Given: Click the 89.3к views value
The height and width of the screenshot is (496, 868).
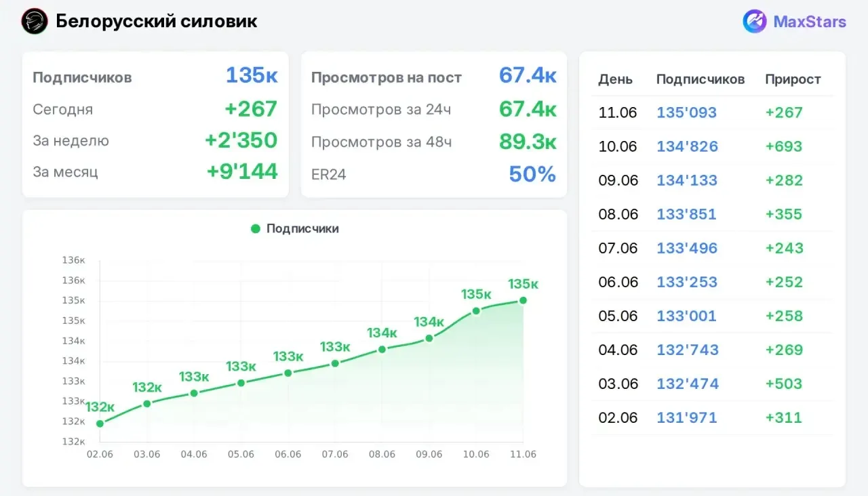Looking at the screenshot, I should coord(528,141).
